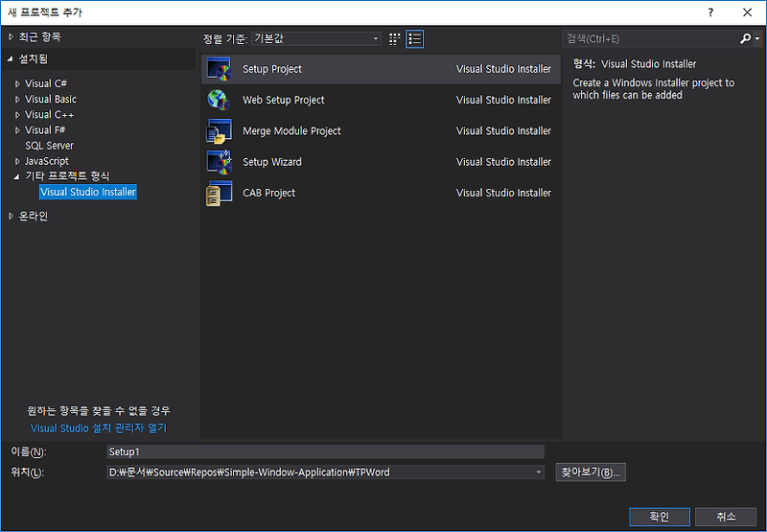
Task: Expand the JavaScript node
Action: coord(17,161)
